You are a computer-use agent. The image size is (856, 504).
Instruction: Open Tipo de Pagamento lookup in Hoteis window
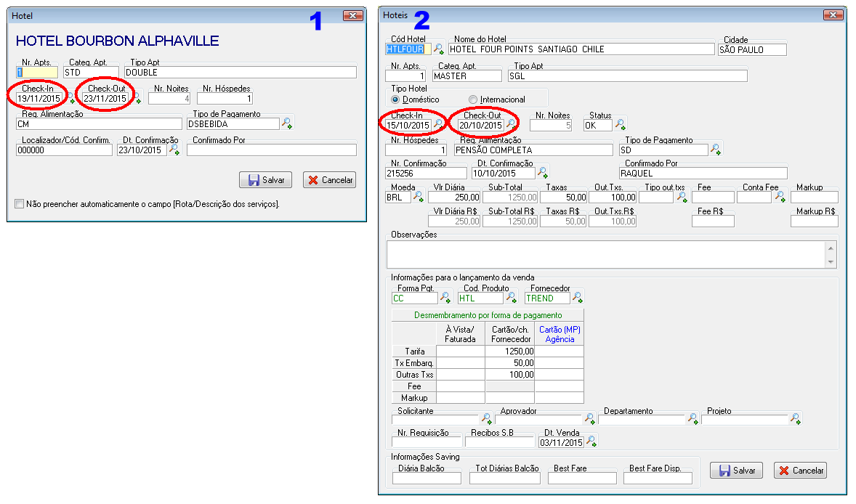click(715, 150)
